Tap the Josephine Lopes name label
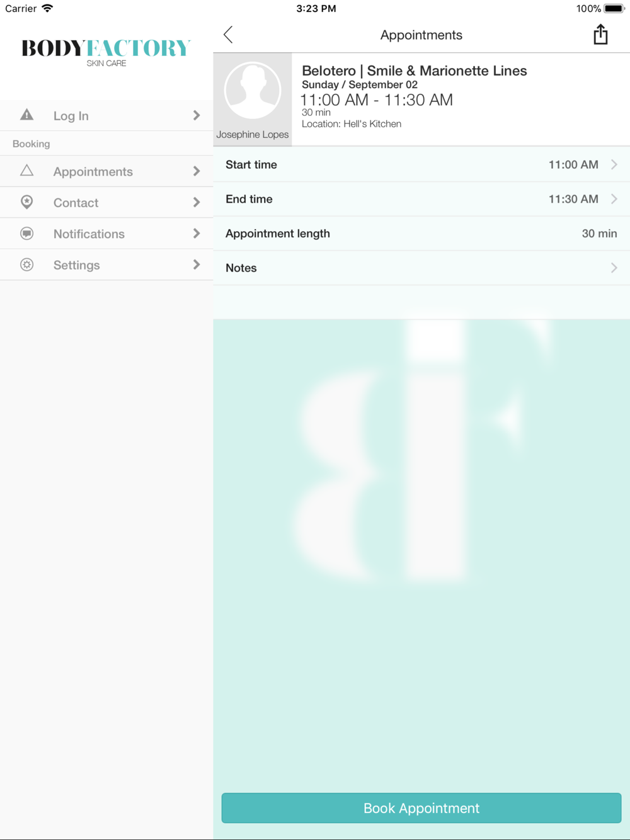Screen dimensions: 630x840 (253, 134)
